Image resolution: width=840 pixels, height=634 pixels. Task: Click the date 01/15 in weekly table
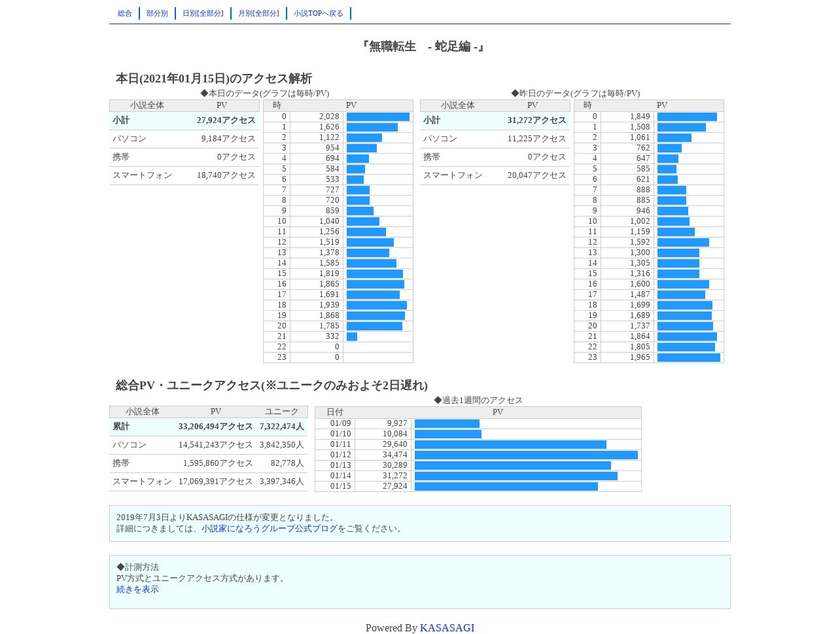pos(340,486)
